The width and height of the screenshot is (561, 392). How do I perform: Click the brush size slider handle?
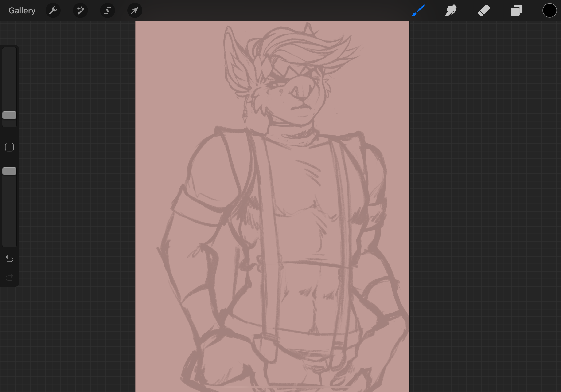pyautogui.click(x=10, y=115)
